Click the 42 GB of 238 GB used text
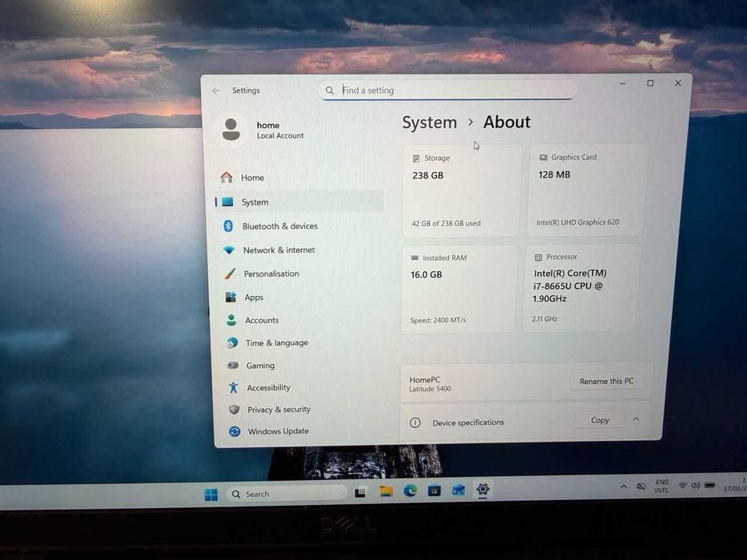The height and width of the screenshot is (560, 747). tap(446, 223)
